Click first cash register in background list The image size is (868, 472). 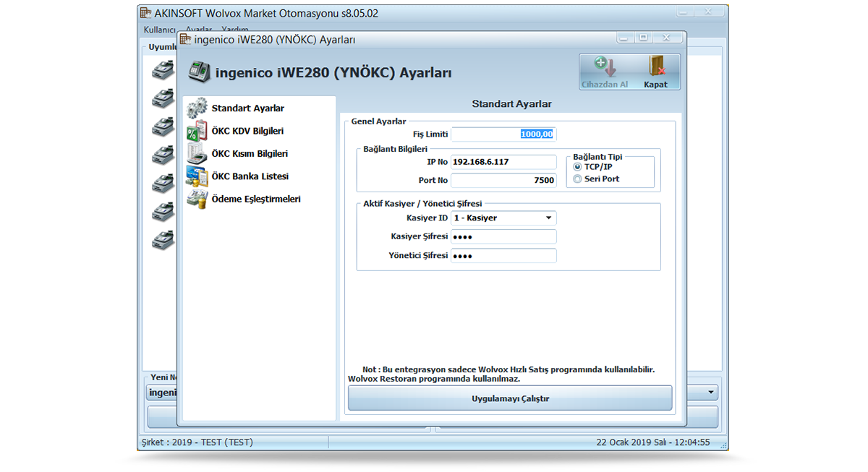[x=163, y=69]
